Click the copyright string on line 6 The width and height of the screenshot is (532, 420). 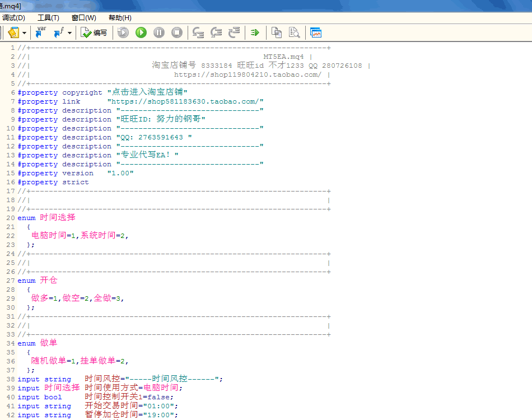(147, 92)
